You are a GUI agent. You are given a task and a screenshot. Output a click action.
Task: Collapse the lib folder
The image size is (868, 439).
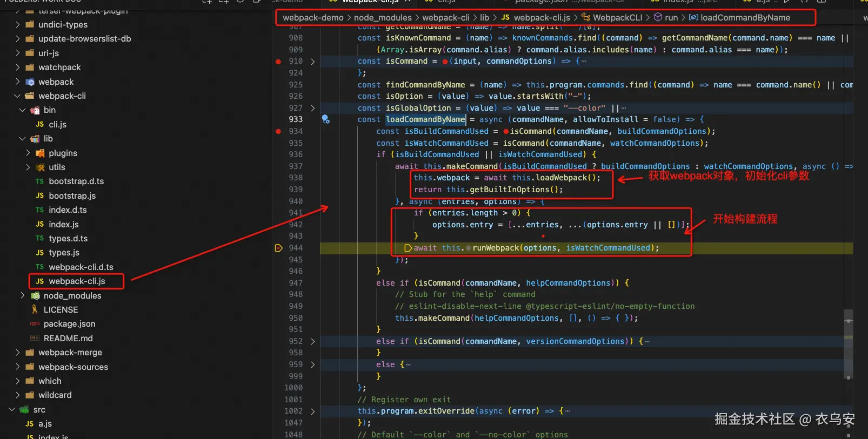22,139
